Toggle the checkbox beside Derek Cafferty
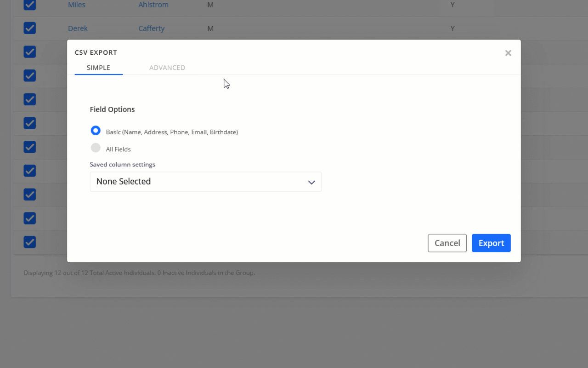Image resolution: width=588 pixels, height=368 pixels. click(x=30, y=29)
